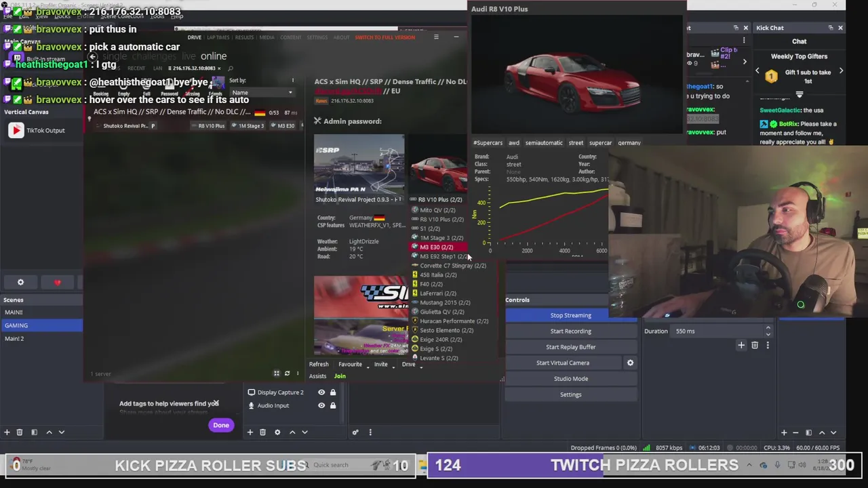Open the LAP TIMES tab

point(218,37)
